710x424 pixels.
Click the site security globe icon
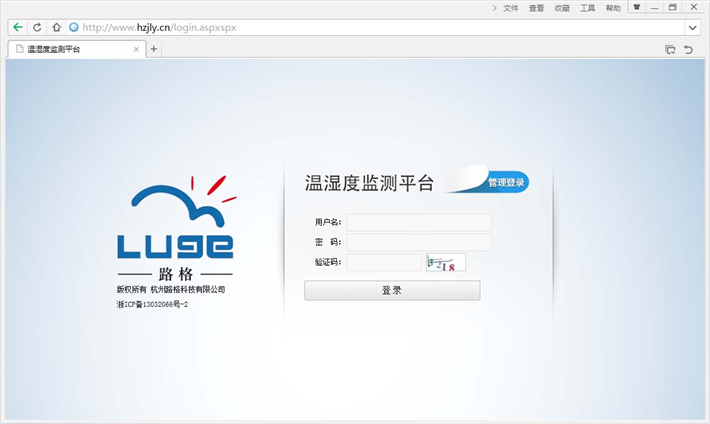pos(74,27)
